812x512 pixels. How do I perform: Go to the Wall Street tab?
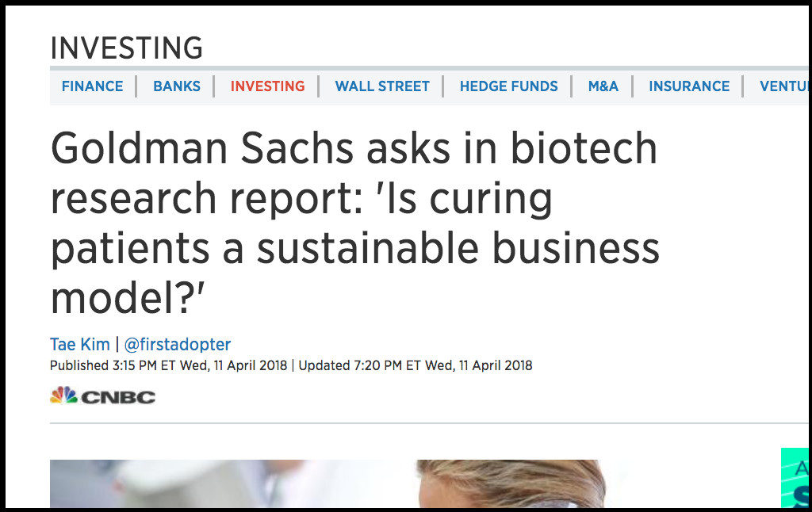coord(382,86)
